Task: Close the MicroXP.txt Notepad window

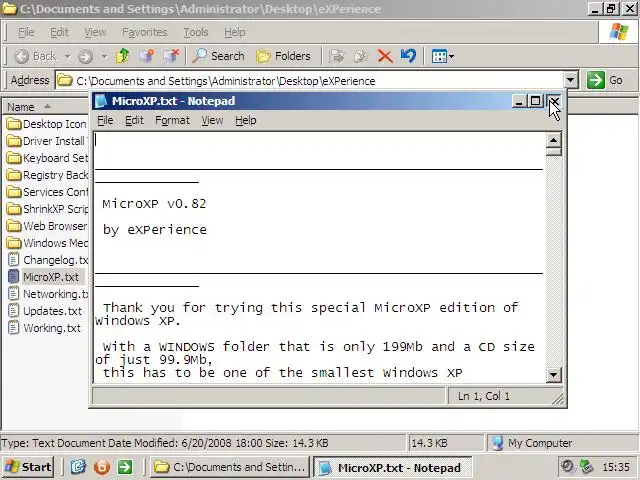Action: [x=554, y=101]
